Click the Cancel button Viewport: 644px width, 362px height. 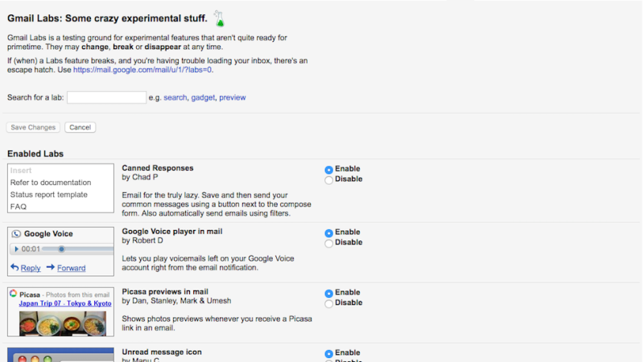tap(80, 127)
